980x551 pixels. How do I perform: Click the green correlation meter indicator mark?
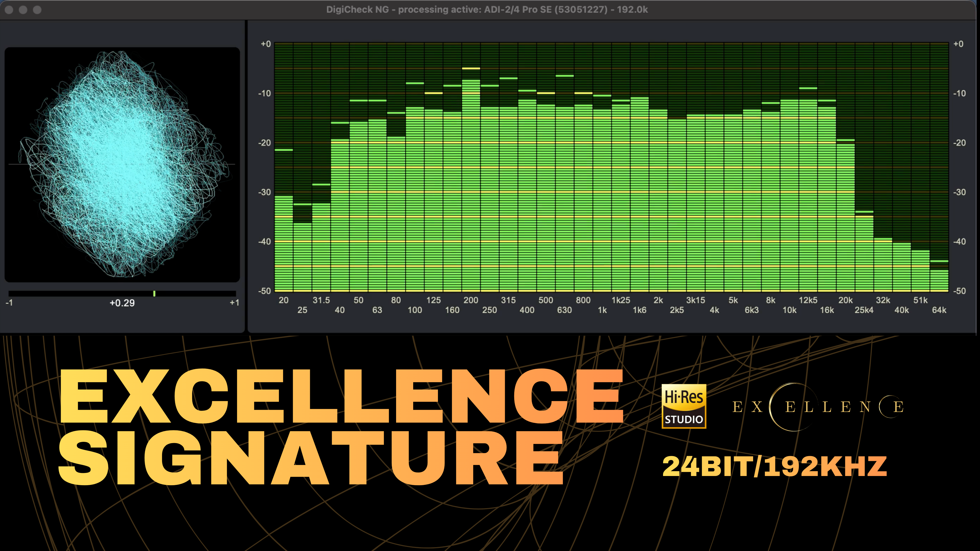click(154, 294)
